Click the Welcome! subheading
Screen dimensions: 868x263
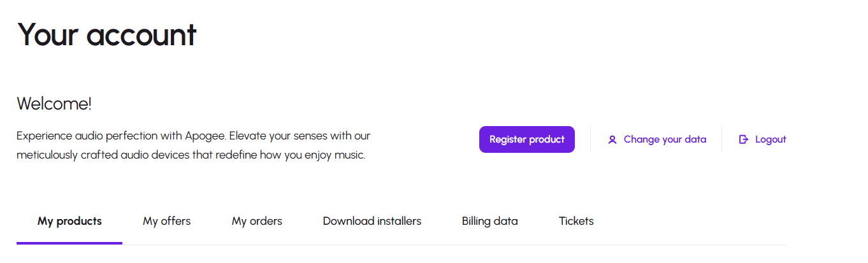coord(54,104)
